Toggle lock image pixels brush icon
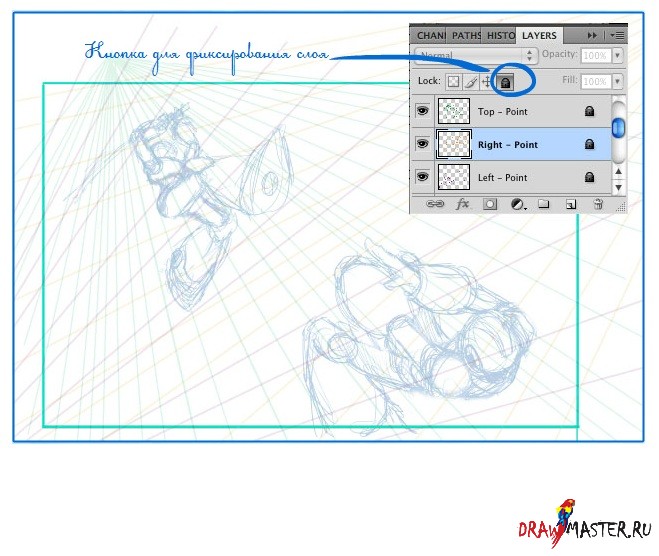 coord(471,82)
